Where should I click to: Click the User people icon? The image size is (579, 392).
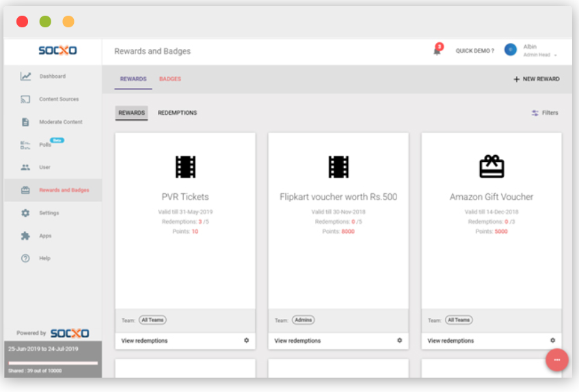coord(25,167)
